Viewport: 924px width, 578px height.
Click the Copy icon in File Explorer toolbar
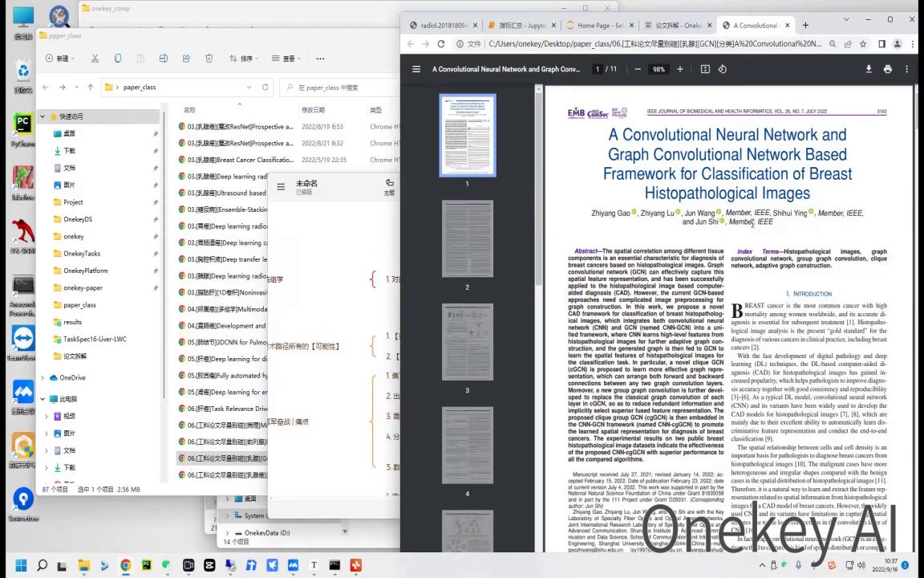117,59
